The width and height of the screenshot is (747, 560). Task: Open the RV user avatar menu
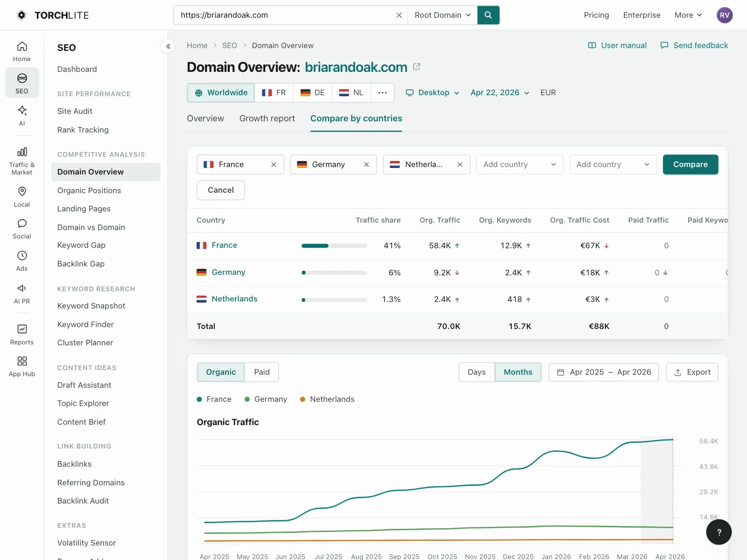(725, 15)
